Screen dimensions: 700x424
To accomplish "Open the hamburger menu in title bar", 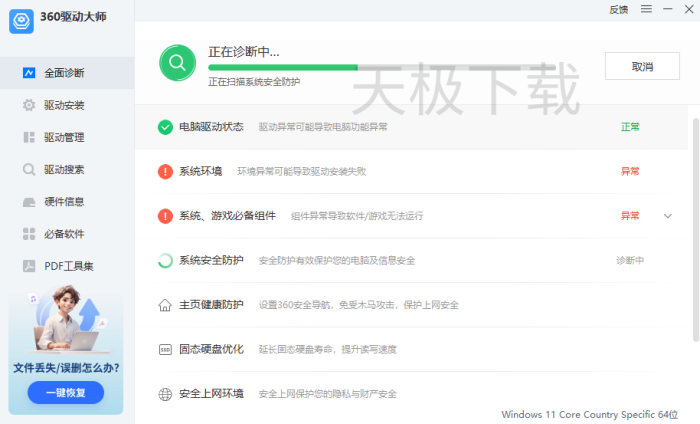I will pos(646,9).
